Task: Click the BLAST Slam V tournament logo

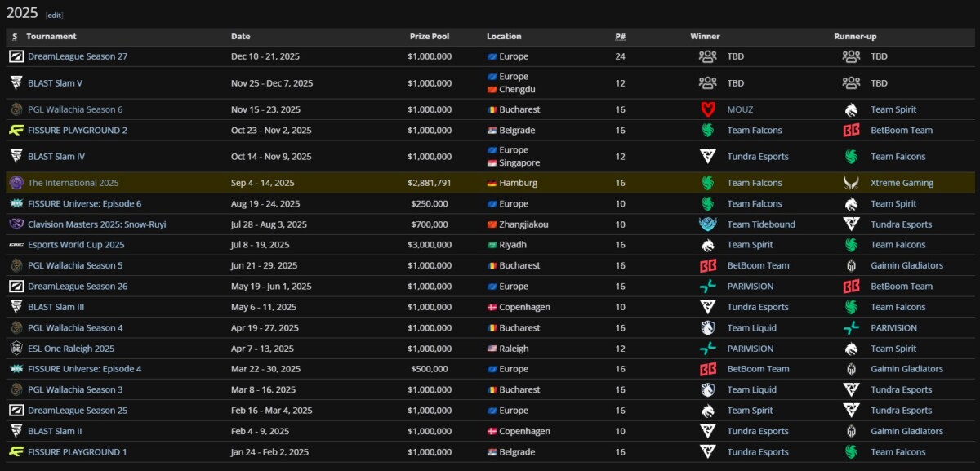Action: point(16,82)
